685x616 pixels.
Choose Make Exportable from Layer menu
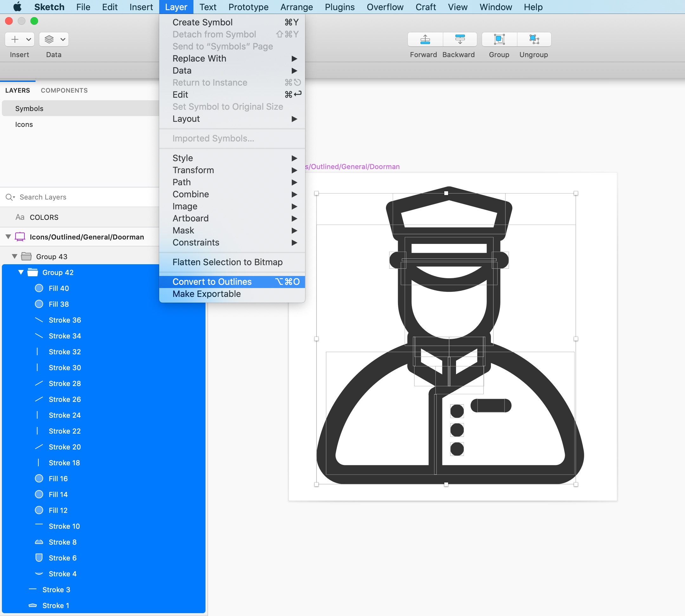click(232, 294)
